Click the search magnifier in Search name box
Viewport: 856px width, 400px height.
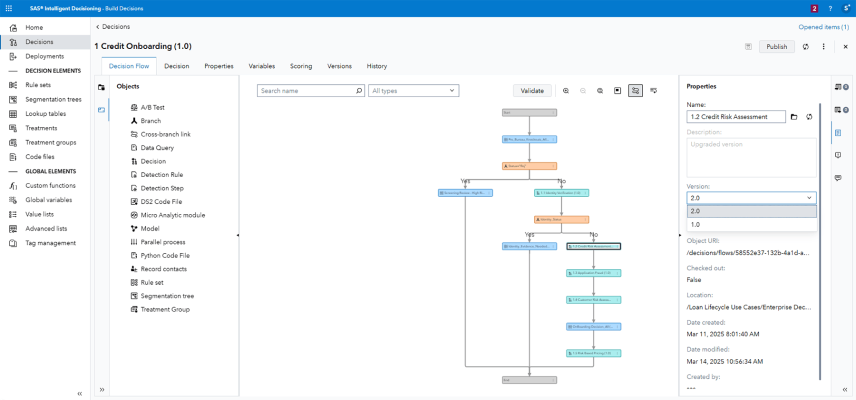[359, 91]
